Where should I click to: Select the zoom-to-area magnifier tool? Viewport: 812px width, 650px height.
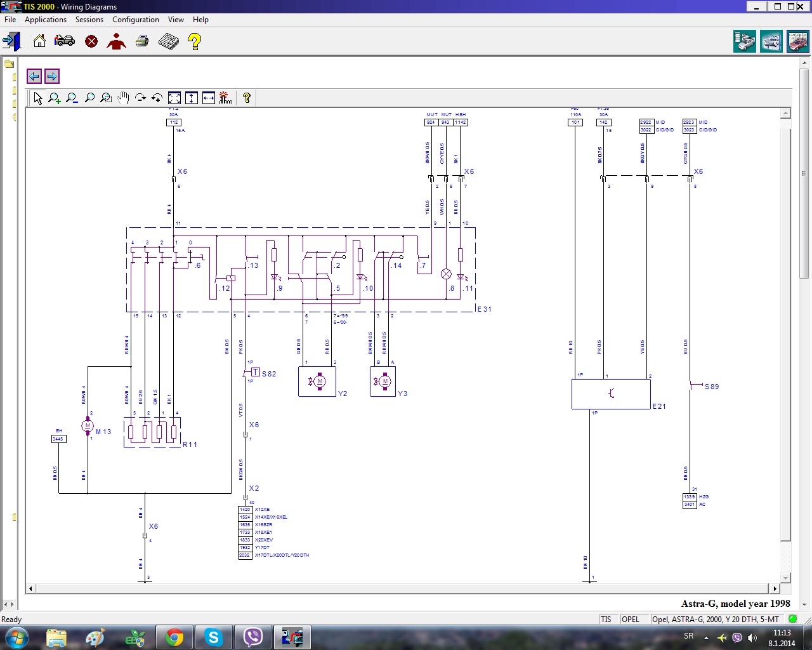[x=107, y=98]
